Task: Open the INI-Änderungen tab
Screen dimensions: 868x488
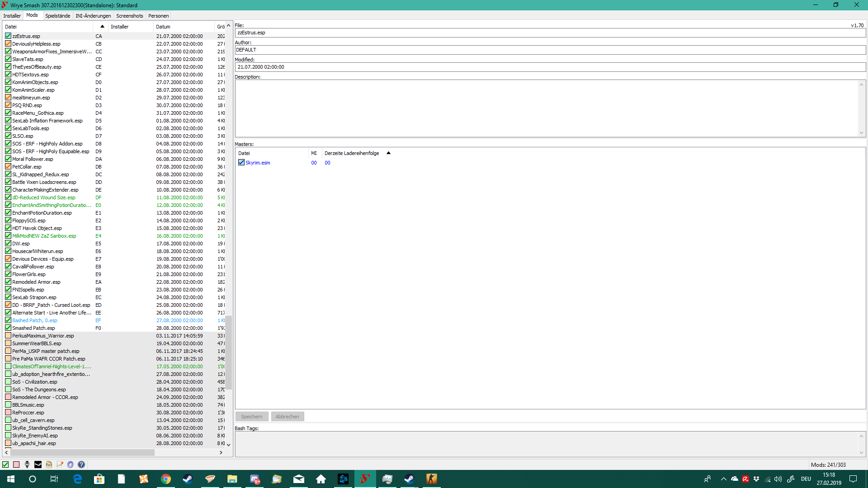Action: coord(93,16)
